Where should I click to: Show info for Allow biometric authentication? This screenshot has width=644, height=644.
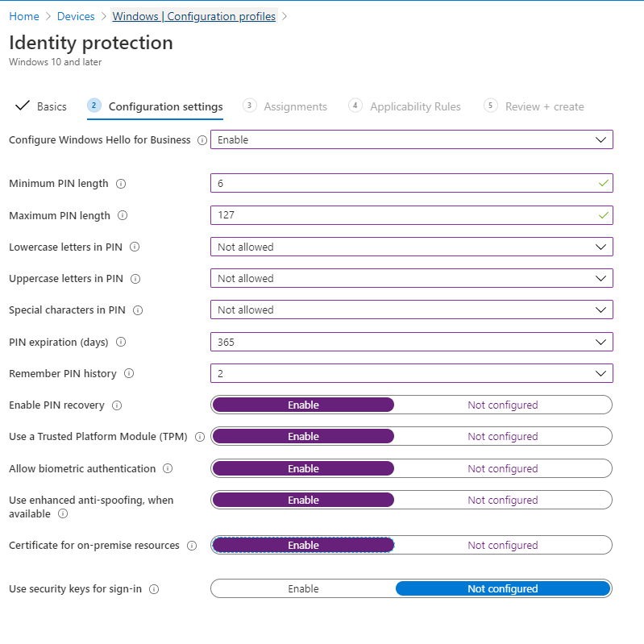(x=168, y=469)
